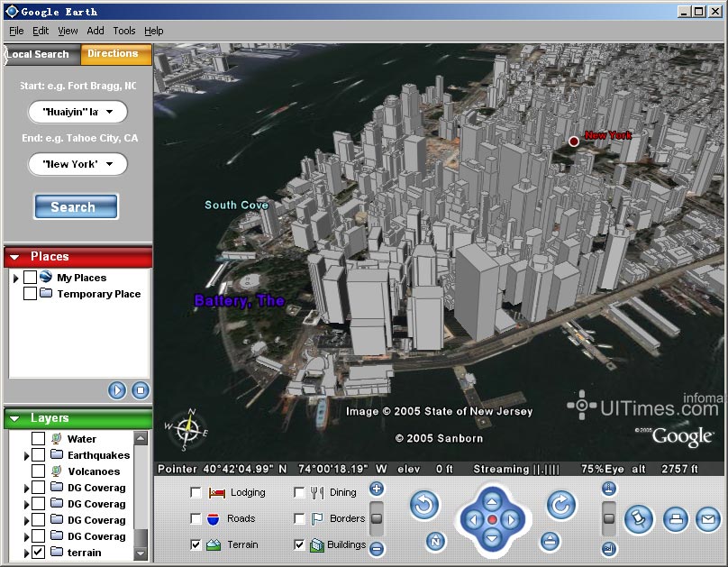The width and height of the screenshot is (728, 567).
Task: Pan the map left with the arrow
Action: pyautogui.click(x=474, y=519)
